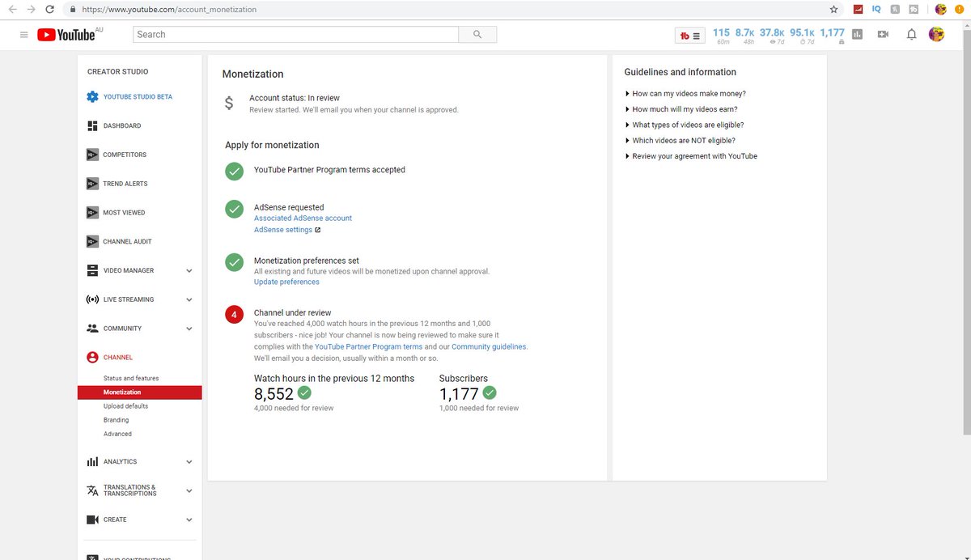This screenshot has height=560, width=971.
Task: Click the 8,552 watch hours value
Action: (x=273, y=394)
